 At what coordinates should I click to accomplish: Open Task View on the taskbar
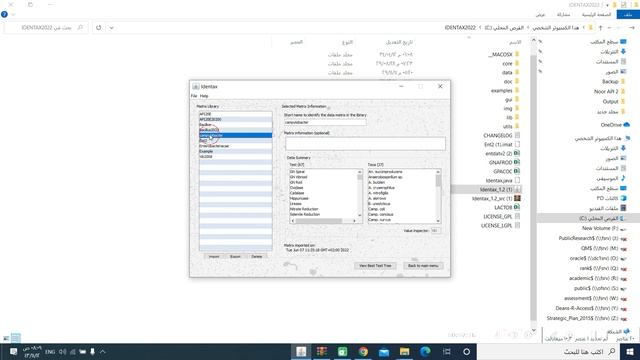[447, 351]
